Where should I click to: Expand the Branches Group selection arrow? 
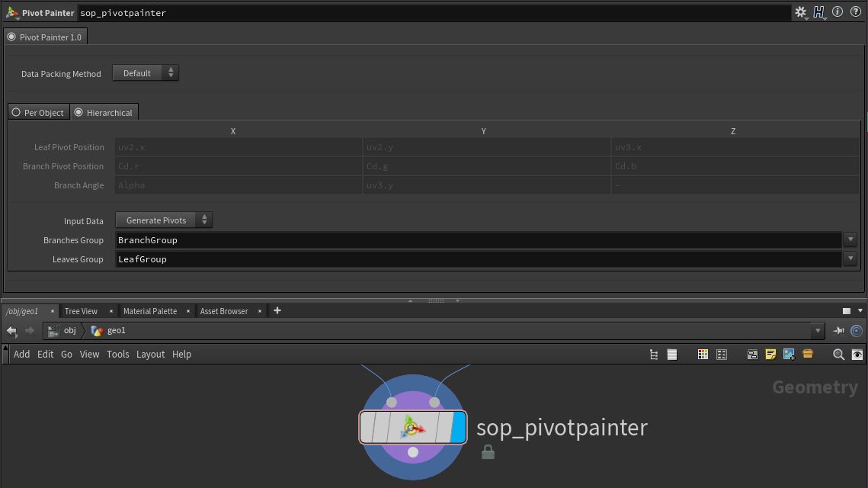click(850, 240)
